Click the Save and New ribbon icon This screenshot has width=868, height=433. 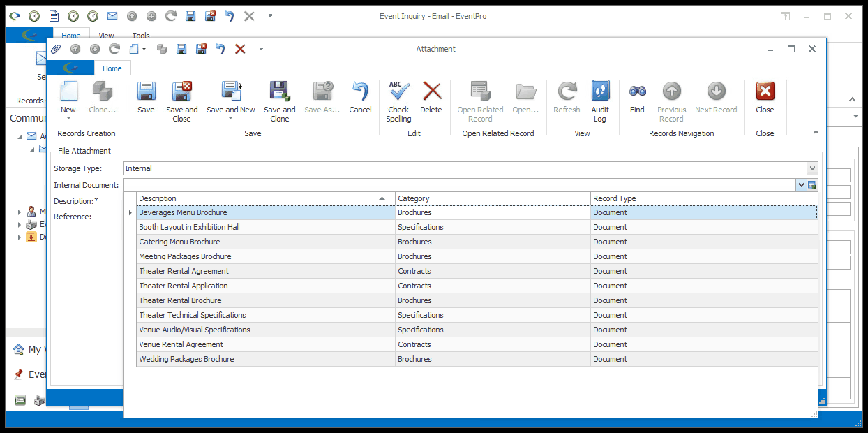click(231, 91)
